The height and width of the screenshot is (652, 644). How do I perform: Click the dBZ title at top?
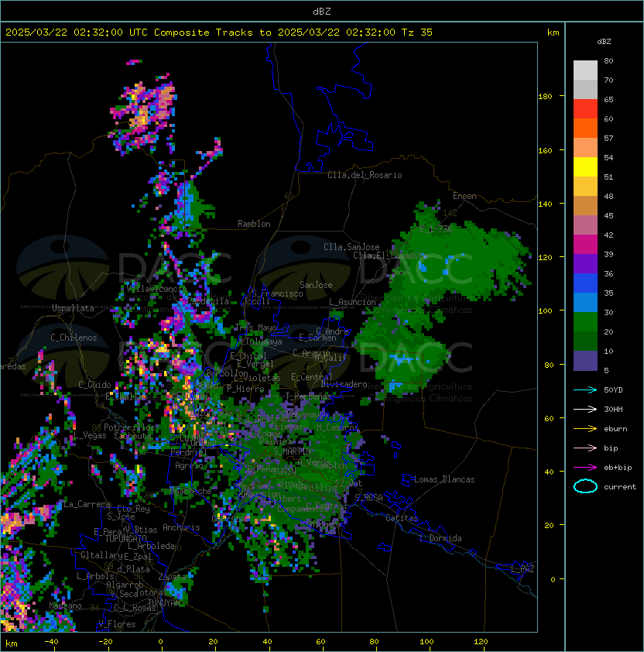(x=322, y=11)
